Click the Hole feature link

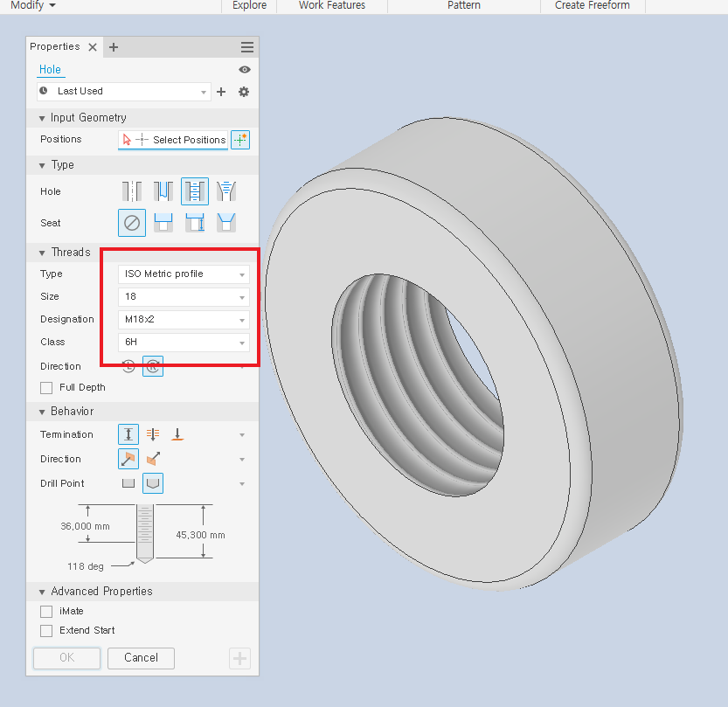click(50, 70)
